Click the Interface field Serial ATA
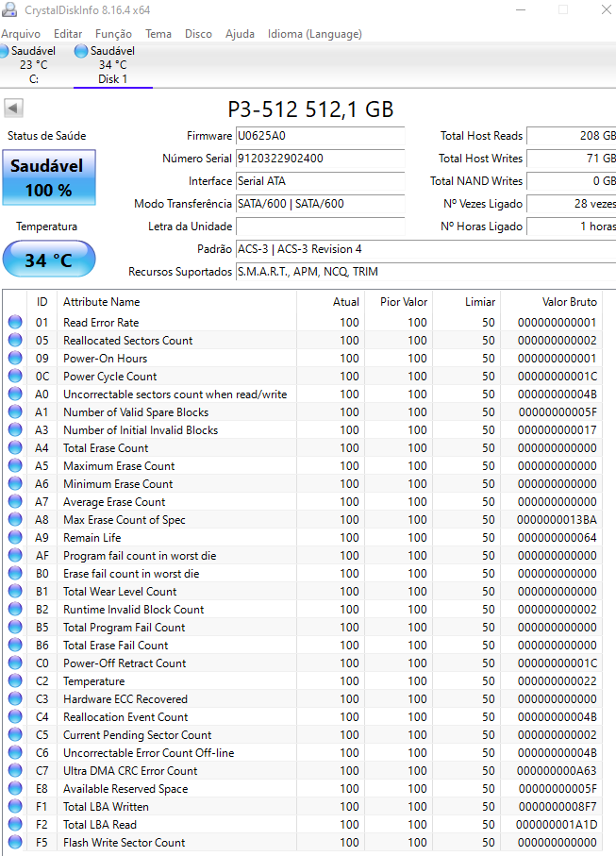 coord(320,181)
